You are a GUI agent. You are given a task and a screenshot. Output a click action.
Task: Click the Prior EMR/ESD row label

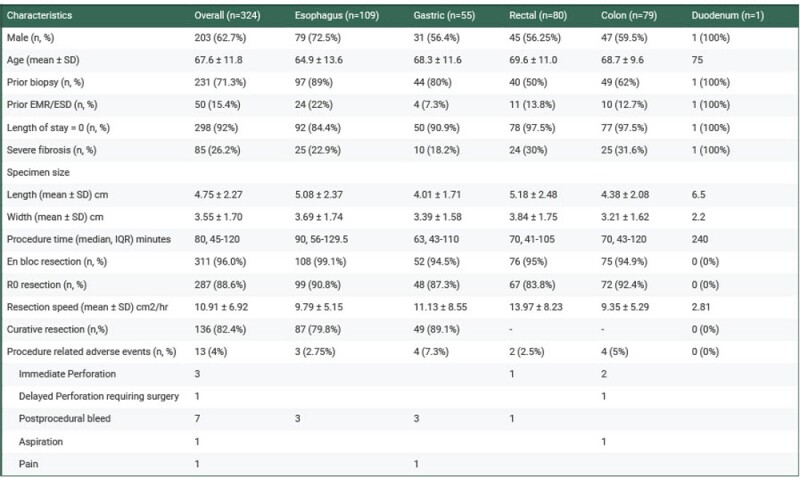point(52,105)
